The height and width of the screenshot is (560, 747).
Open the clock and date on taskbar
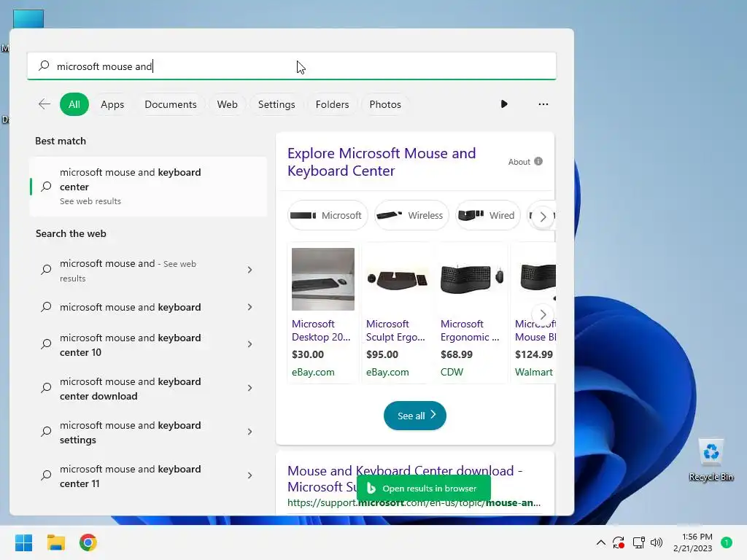pos(693,542)
